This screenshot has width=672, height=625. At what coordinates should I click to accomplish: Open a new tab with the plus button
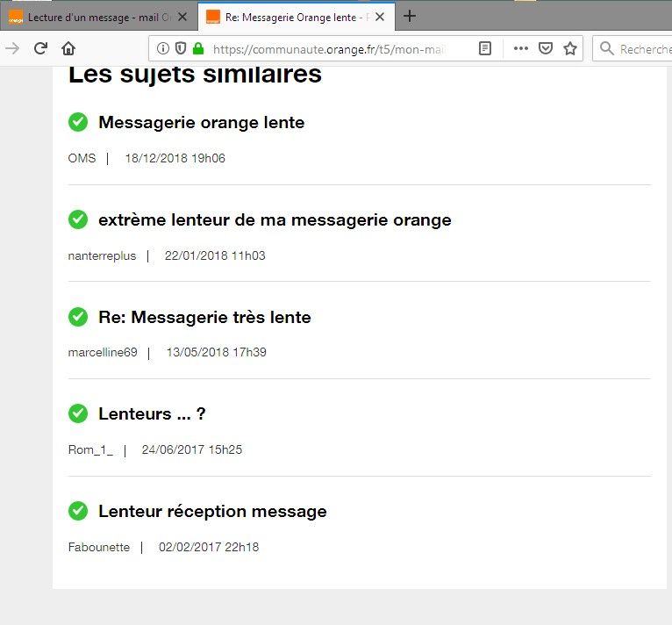tap(410, 17)
